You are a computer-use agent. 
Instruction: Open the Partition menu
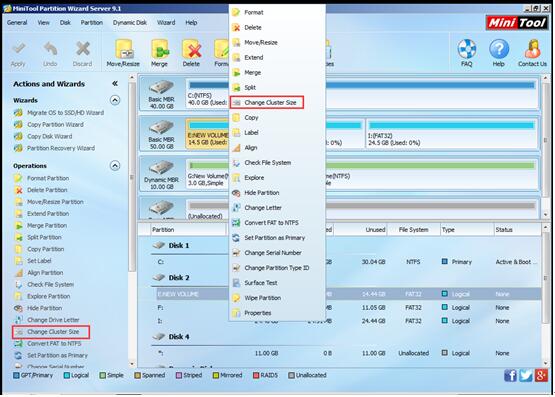point(92,23)
